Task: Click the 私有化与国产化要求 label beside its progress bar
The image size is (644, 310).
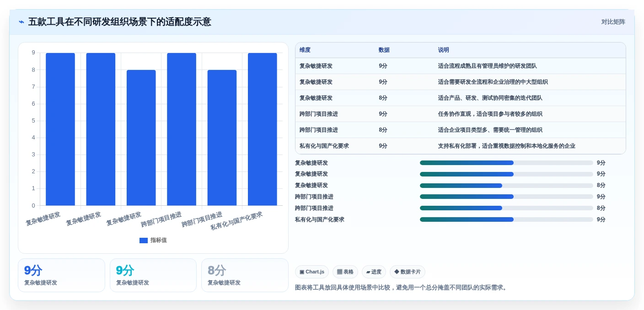Action: pyautogui.click(x=320, y=219)
